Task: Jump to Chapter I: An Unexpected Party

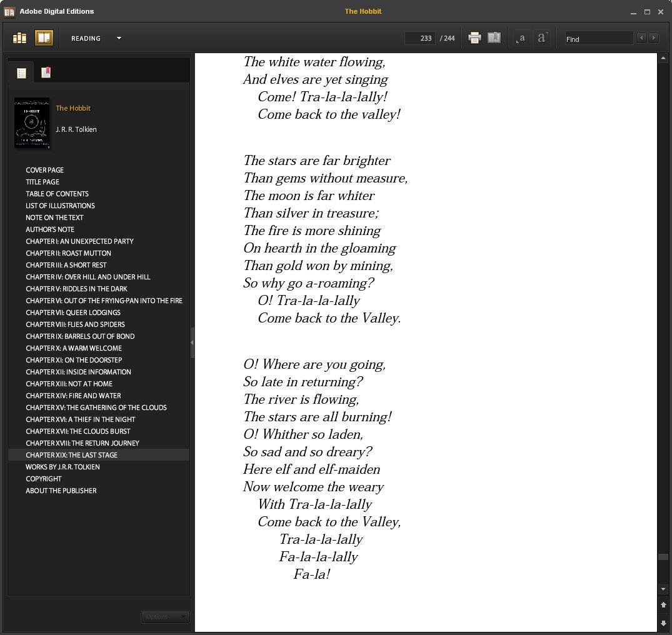Action: [79, 241]
